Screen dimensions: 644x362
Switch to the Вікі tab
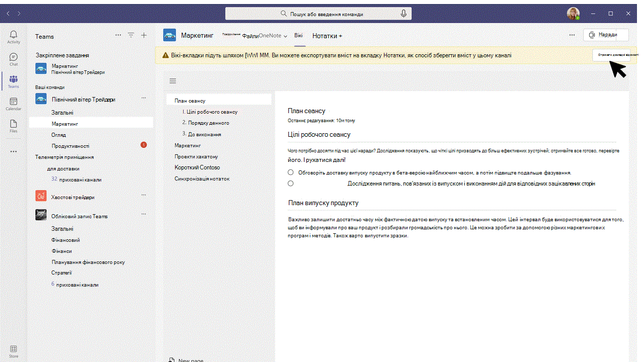(x=299, y=36)
